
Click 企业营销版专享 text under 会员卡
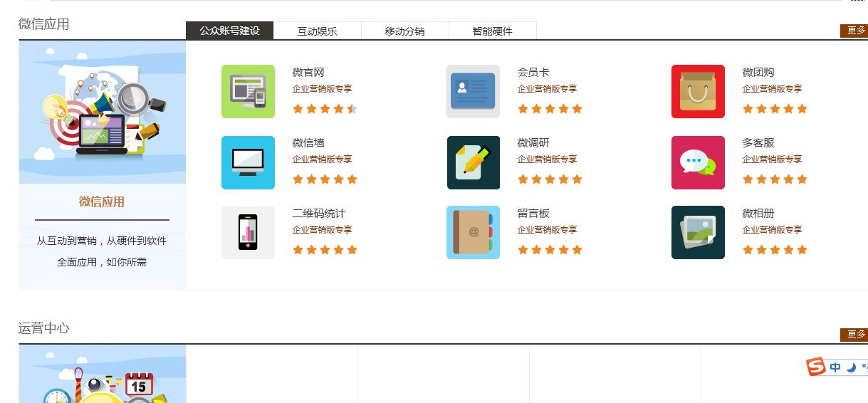pyautogui.click(x=547, y=89)
